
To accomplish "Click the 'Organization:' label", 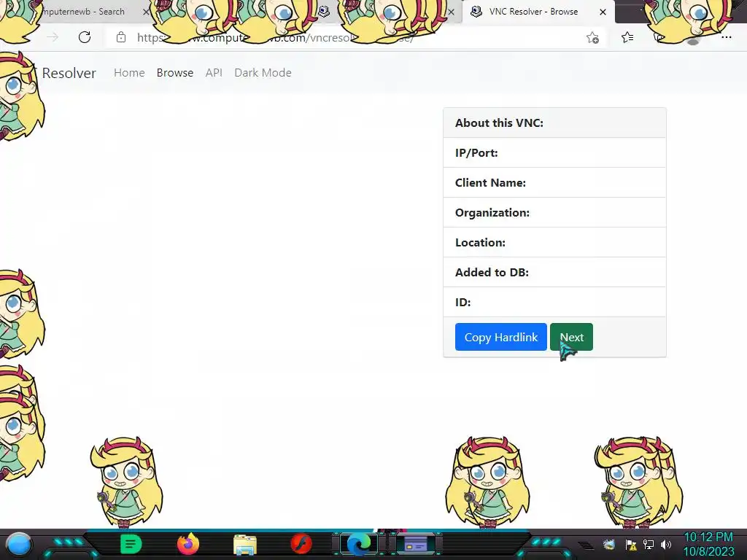I will [492, 213].
